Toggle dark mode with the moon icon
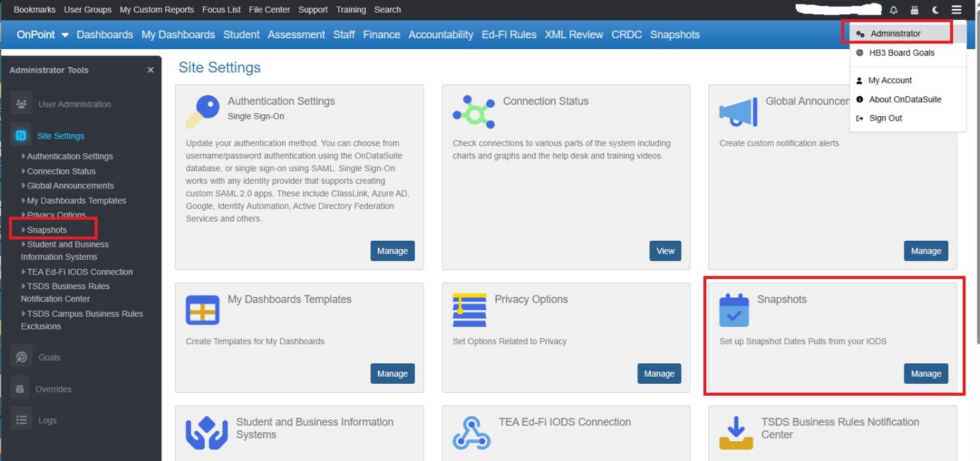Image resolution: width=980 pixels, height=461 pixels. [935, 10]
